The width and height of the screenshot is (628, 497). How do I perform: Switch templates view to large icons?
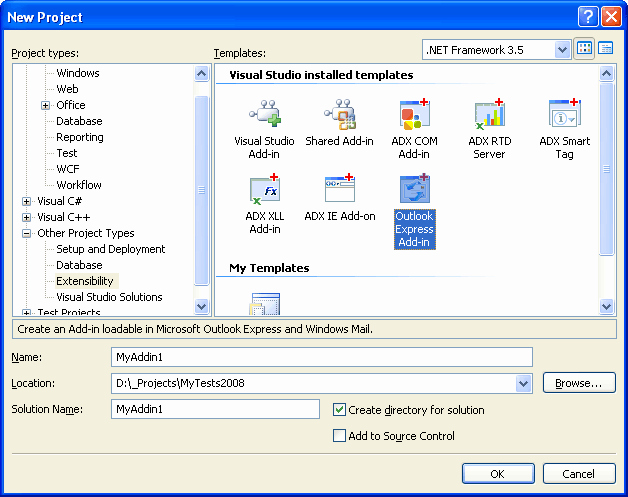point(584,49)
